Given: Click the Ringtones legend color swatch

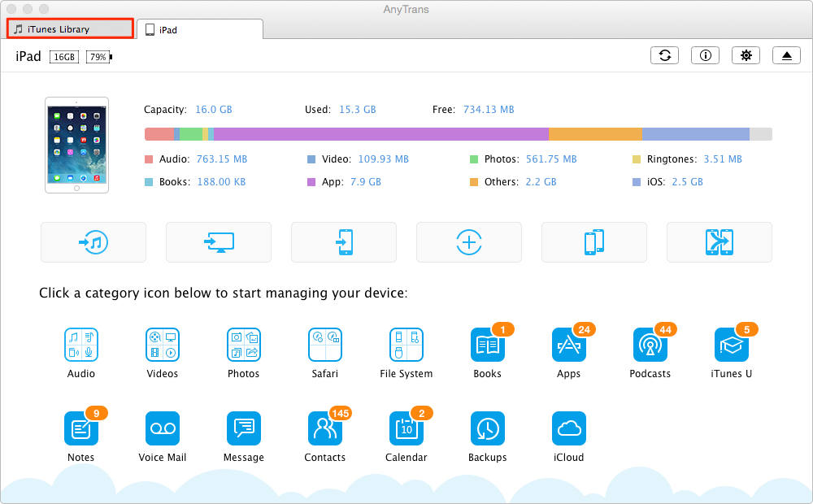Looking at the screenshot, I should click(x=637, y=159).
